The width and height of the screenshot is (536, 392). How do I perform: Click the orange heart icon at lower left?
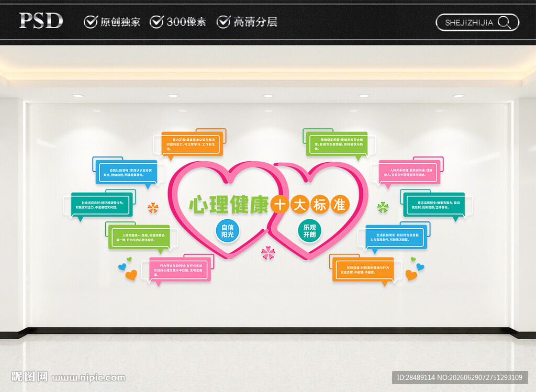[131, 275]
